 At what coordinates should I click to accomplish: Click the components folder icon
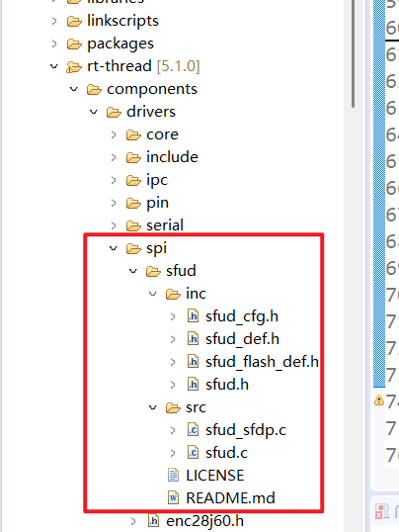click(x=94, y=90)
